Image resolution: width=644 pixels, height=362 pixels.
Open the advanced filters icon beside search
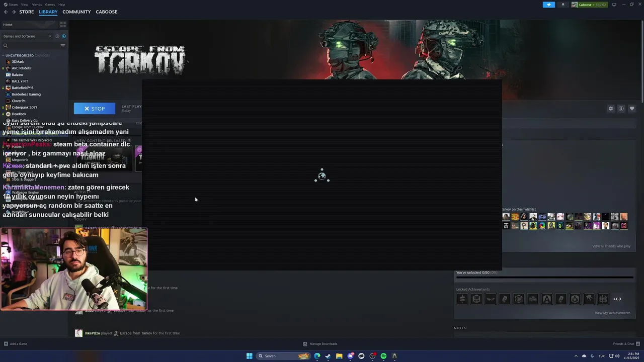click(x=63, y=46)
